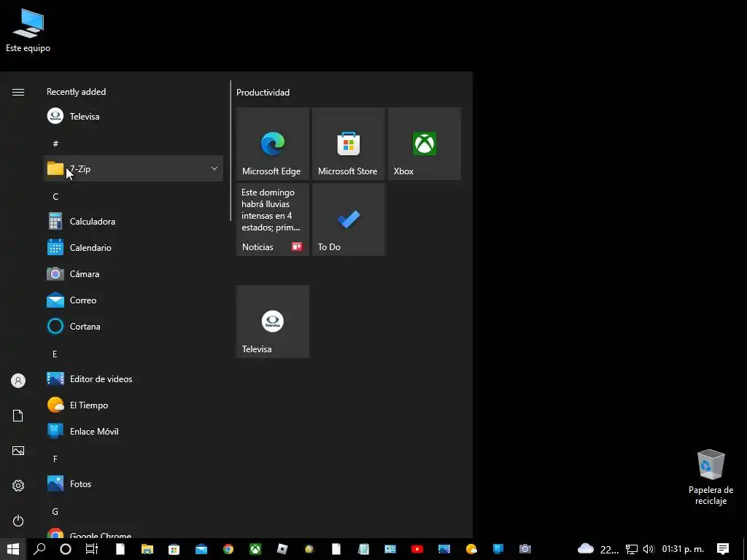Launch Google Chrome from the app list
747x560 pixels.
[x=133, y=533]
